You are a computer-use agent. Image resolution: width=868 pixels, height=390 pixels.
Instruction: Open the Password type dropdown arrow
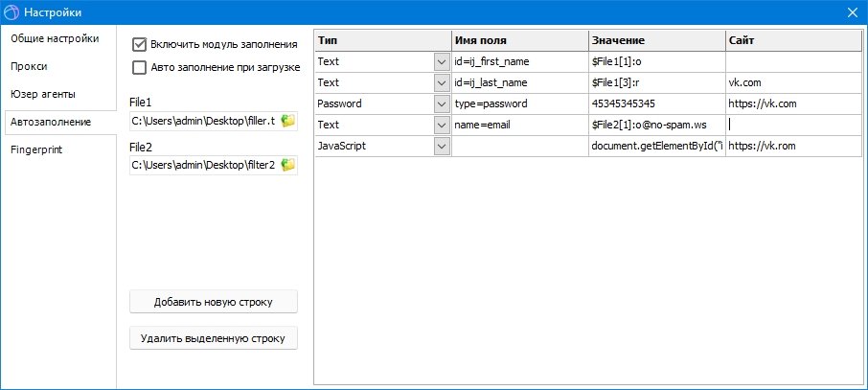click(x=442, y=103)
